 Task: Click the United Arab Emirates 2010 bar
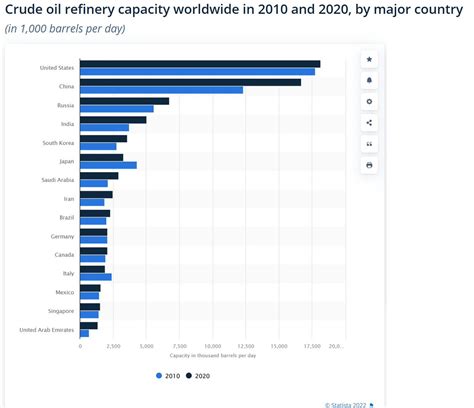click(84, 333)
